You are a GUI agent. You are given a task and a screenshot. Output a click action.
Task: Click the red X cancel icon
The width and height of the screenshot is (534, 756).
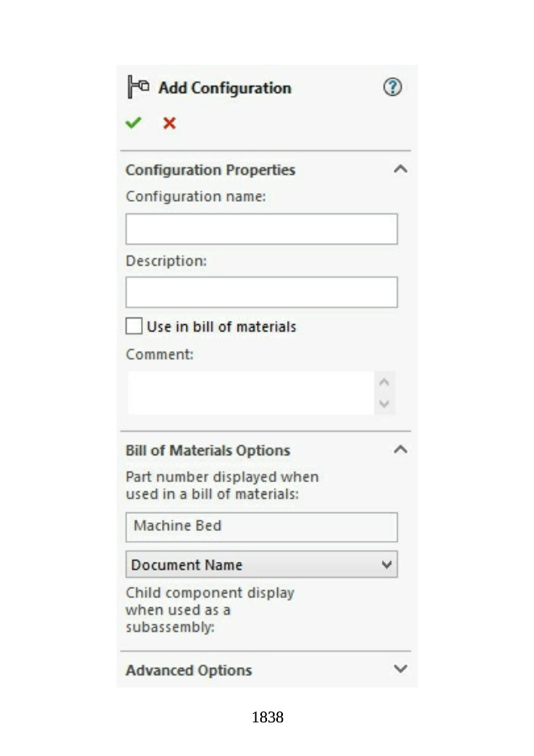click(169, 123)
